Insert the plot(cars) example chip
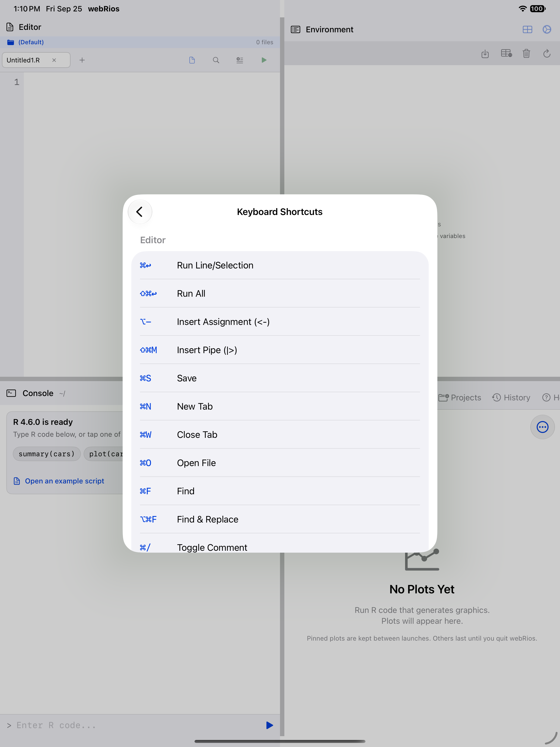 point(104,454)
